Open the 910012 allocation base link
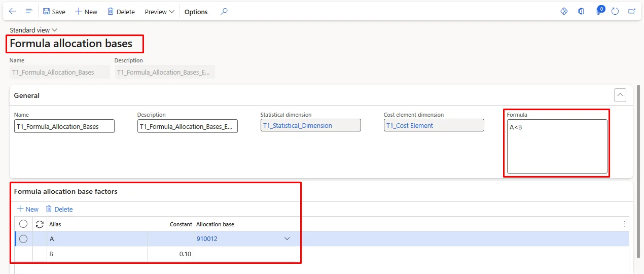The width and height of the screenshot is (644, 274). [x=207, y=238]
